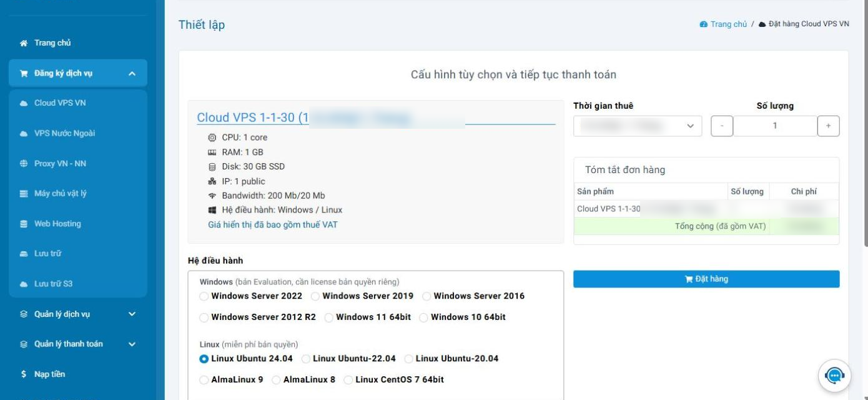868x400 pixels.
Task: Click the home icon beside Trang chủ in sidebar
Action: tap(24, 43)
